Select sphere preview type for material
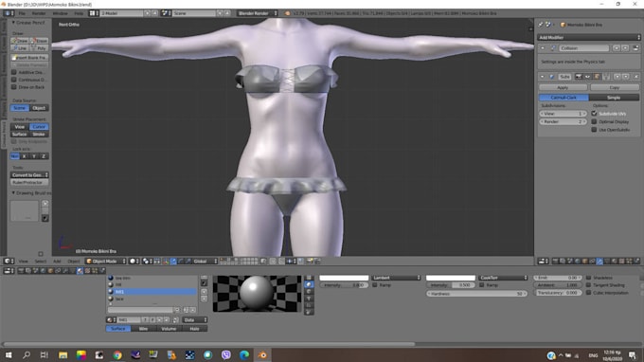The width and height of the screenshot is (644, 362). [x=309, y=284]
